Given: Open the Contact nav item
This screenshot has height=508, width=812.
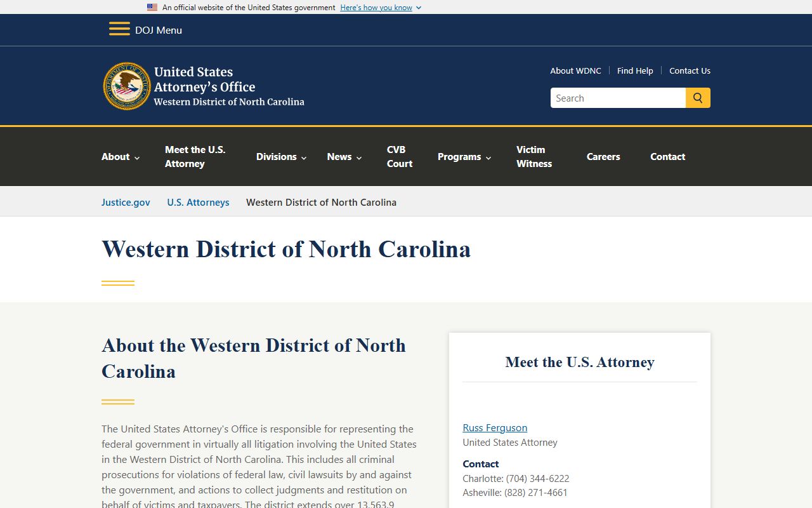Looking at the screenshot, I should pos(667,157).
